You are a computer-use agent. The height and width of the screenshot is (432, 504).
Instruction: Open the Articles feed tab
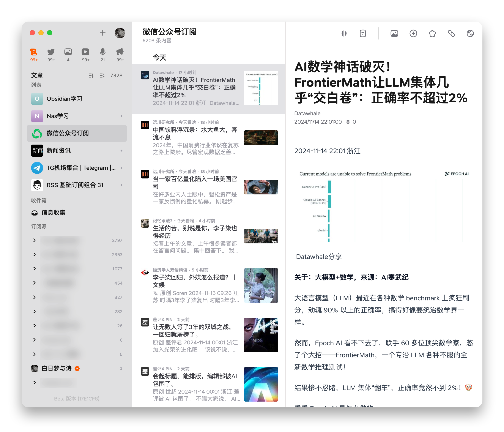pyautogui.click(x=34, y=55)
